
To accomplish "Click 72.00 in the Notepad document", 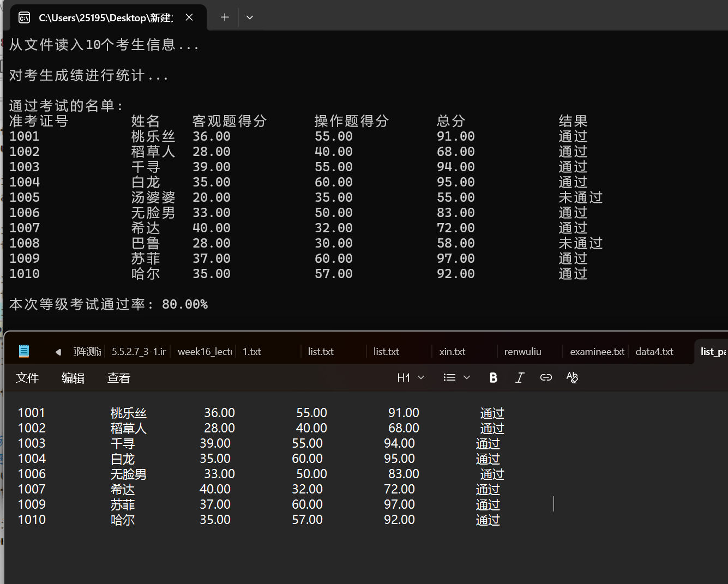I will 399,490.
